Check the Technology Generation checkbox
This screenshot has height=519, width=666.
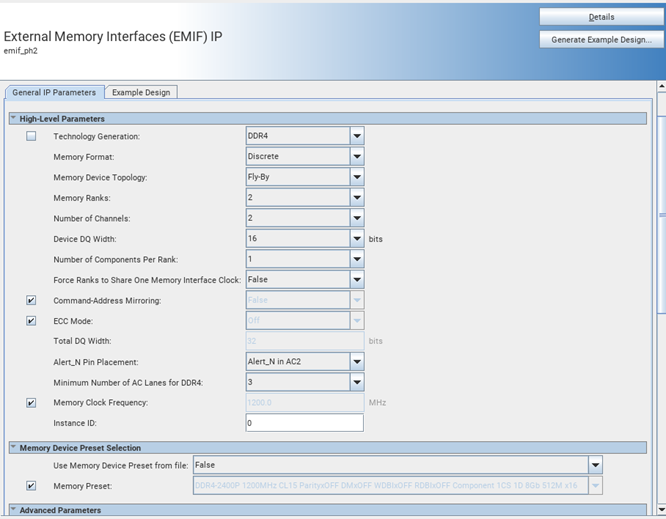pyautogui.click(x=31, y=136)
